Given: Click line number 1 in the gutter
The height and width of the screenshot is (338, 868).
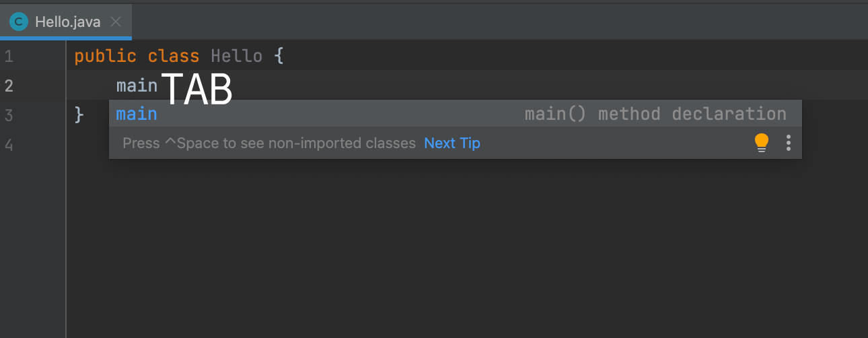Looking at the screenshot, I should [9, 56].
